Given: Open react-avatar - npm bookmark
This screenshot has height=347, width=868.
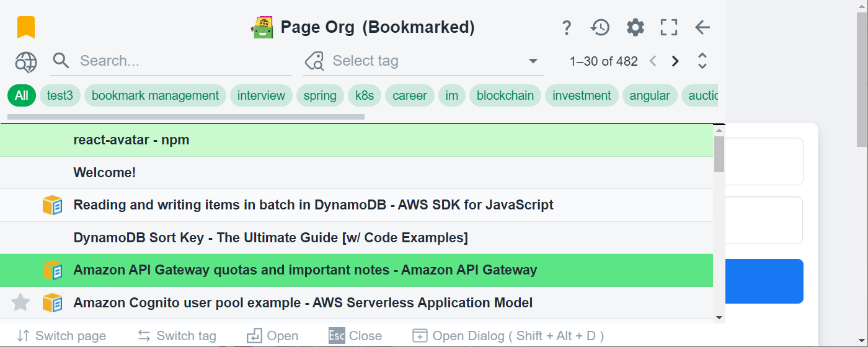Looking at the screenshot, I should click(356, 140).
